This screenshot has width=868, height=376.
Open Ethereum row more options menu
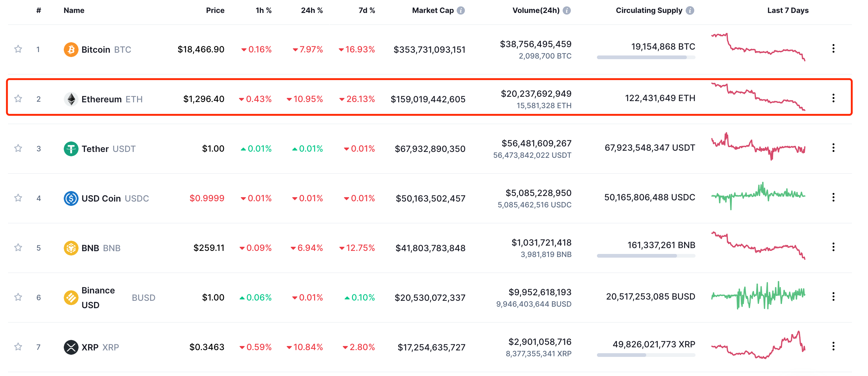833,98
